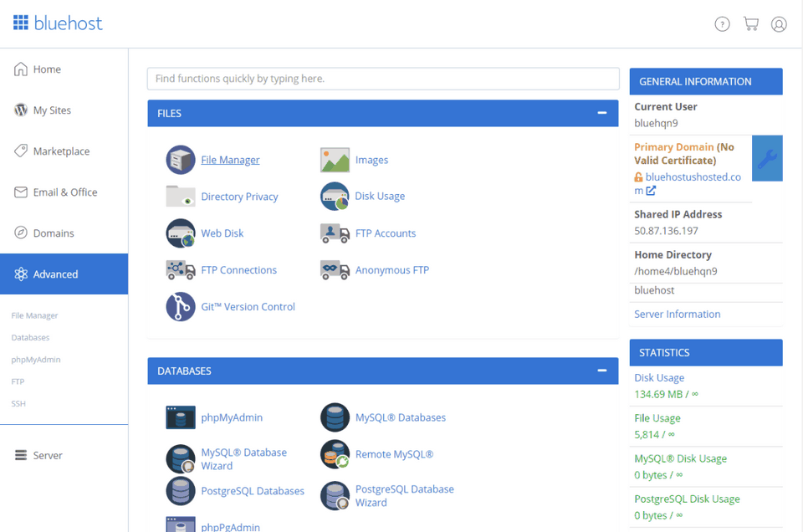Click the home directory path /home4/bluehqn9

pos(676,271)
